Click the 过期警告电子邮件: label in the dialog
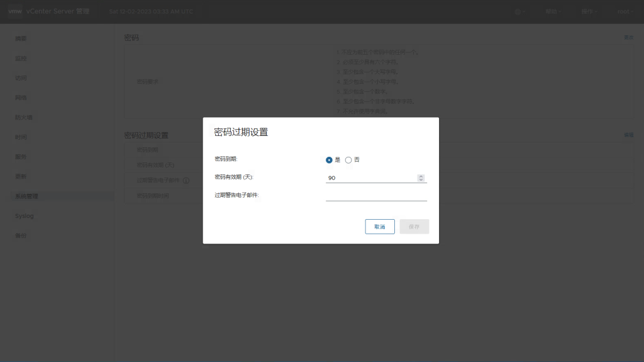644x362 pixels. click(236, 195)
